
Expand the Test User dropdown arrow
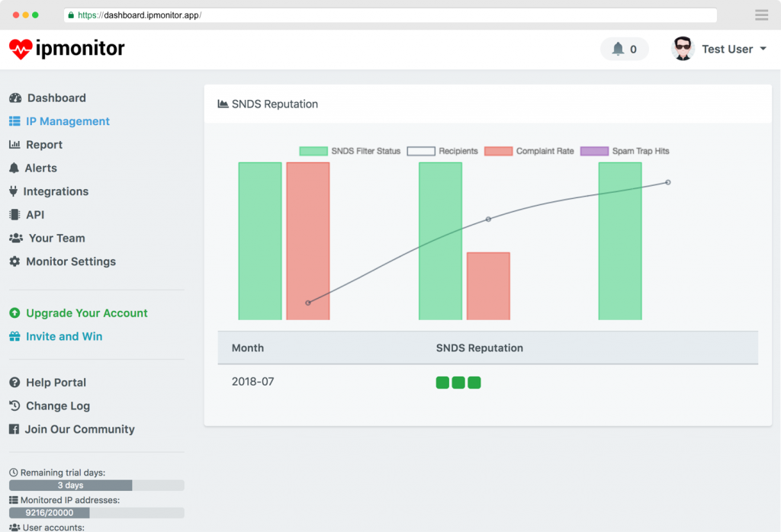pos(763,49)
